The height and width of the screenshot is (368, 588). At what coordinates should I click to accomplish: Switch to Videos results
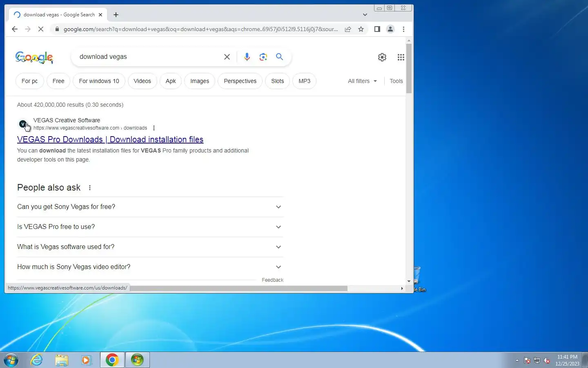142,81
